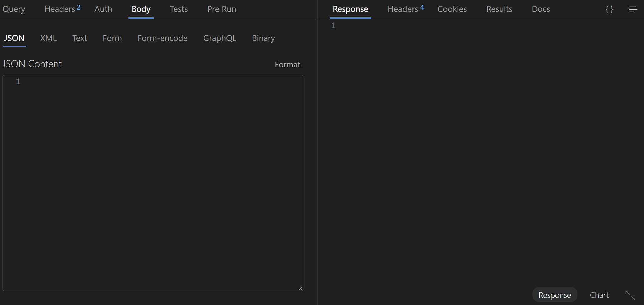Switch to the Tests tab
Screen dimensions: 644x305
click(178, 9)
